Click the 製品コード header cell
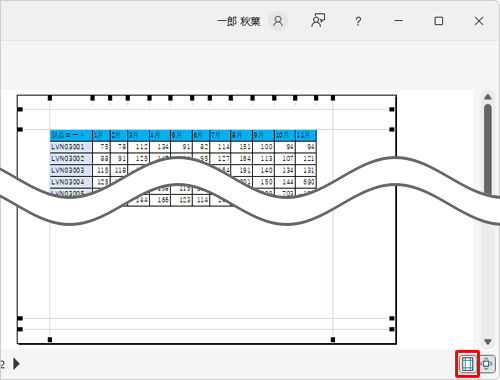This screenshot has height=380, width=500. pos(71,135)
